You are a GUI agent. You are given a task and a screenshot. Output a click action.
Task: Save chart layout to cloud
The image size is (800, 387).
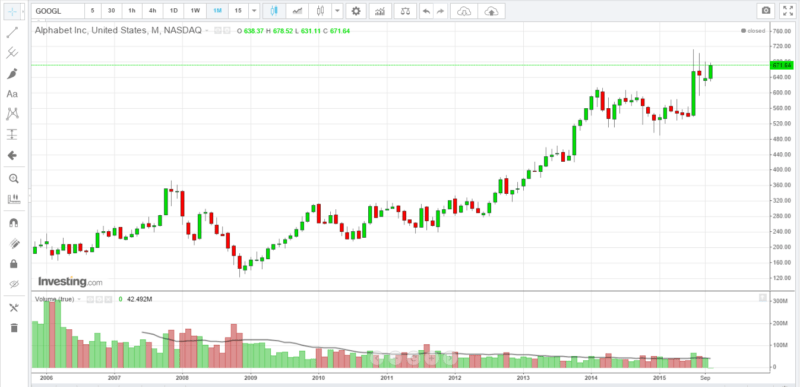pyautogui.click(x=491, y=11)
